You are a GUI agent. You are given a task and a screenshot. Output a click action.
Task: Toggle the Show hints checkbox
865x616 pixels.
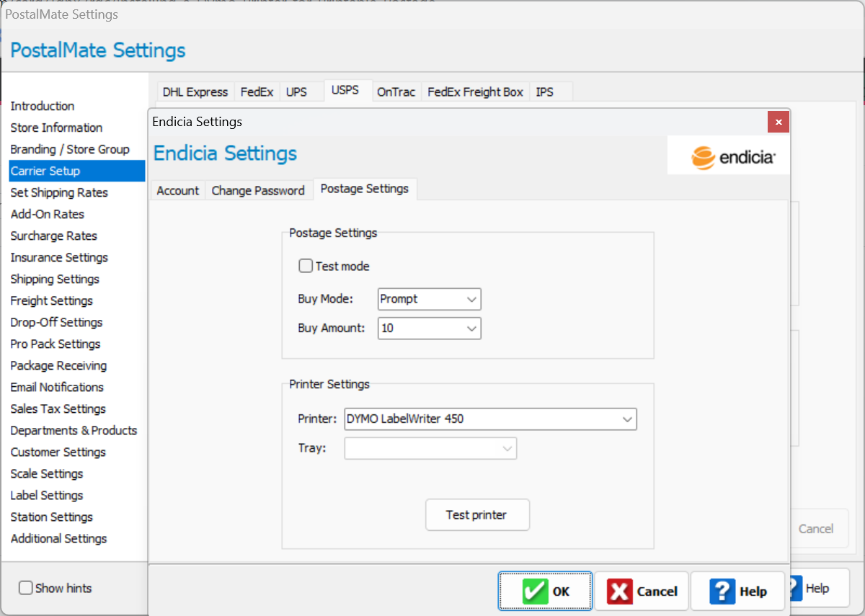click(x=25, y=588)
